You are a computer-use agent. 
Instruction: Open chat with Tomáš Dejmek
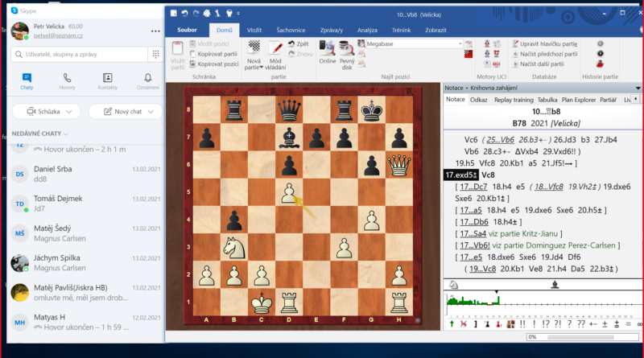click(85, 204)
